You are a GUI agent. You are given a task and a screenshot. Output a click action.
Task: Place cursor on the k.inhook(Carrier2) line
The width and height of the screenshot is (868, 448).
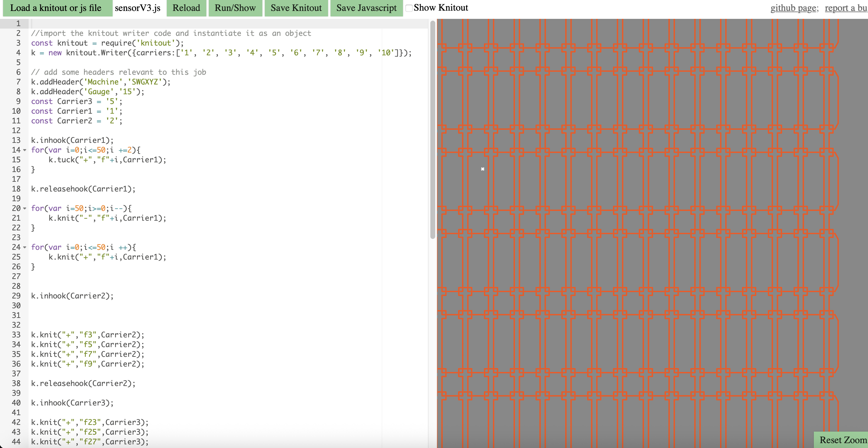[x=72, y=296]
